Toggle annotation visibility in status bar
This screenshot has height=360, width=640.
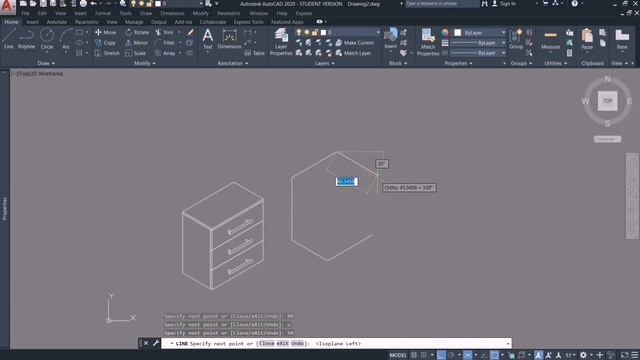coord(538,355)
